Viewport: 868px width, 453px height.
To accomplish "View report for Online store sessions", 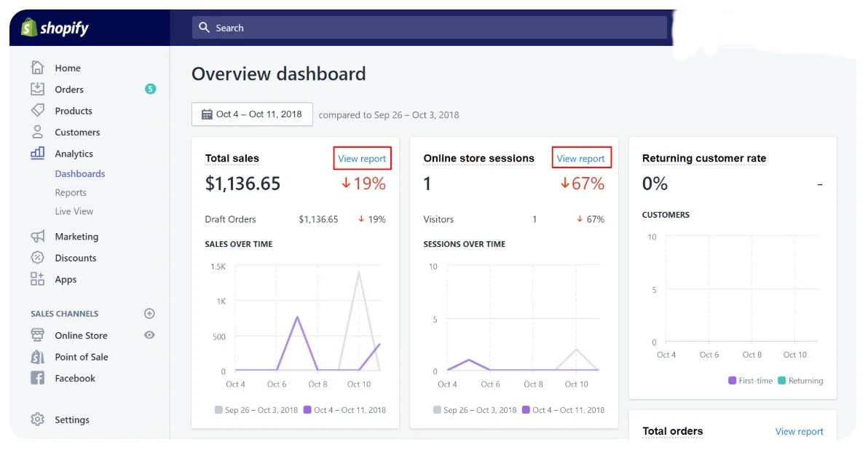I will pos(580,159).
